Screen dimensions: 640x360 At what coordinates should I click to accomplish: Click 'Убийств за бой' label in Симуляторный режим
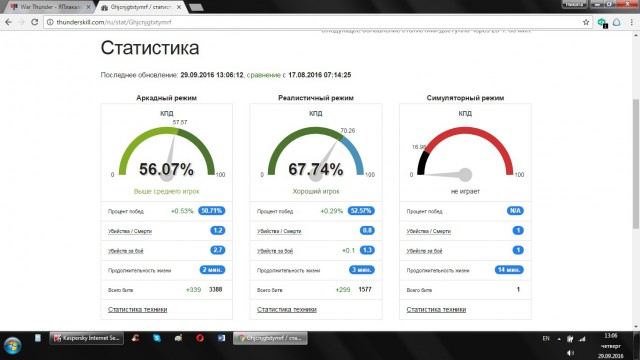(424, 251)
